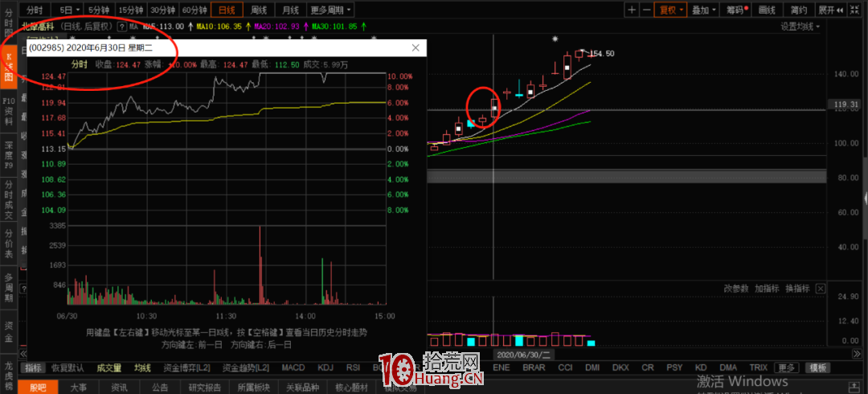Select 日线 daily period tab
Viewport: 868px width, 394px height.
pyautogui.click(x=227, y=10)
